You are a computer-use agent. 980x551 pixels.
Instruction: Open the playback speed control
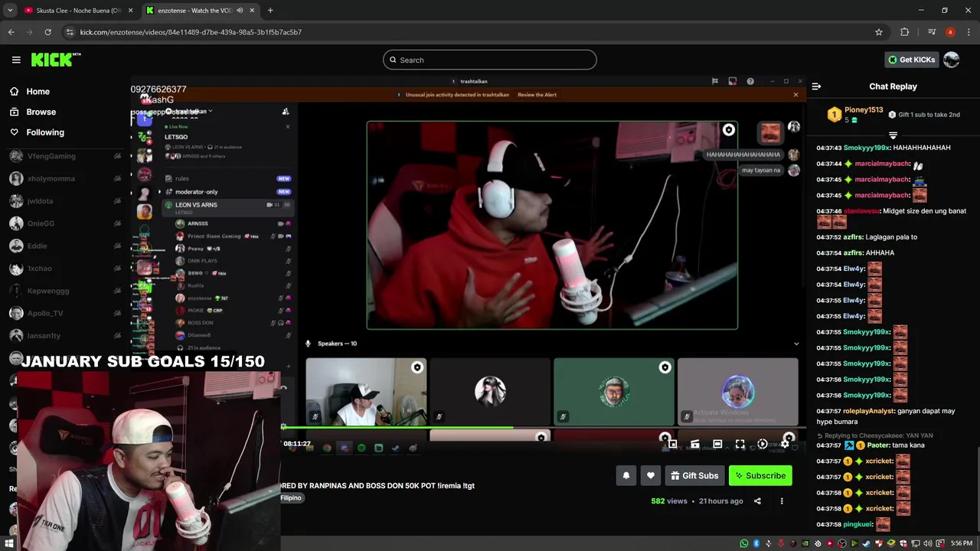[762, 444]
